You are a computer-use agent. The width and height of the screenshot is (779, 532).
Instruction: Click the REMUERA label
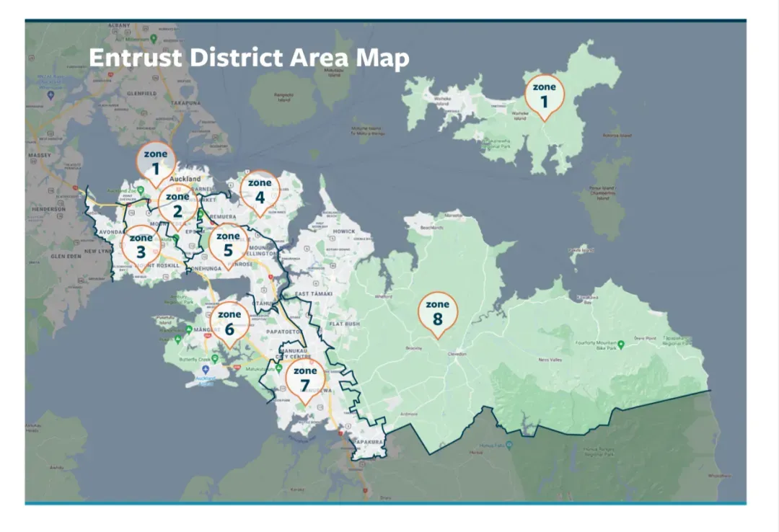[223, 217]
